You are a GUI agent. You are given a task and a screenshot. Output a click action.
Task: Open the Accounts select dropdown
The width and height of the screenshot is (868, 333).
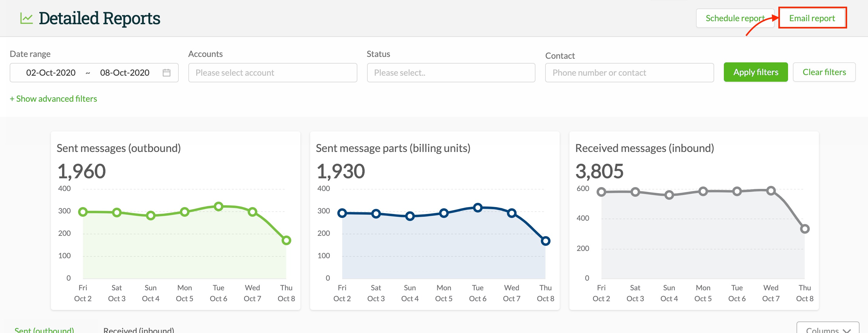tap(272, 73)
